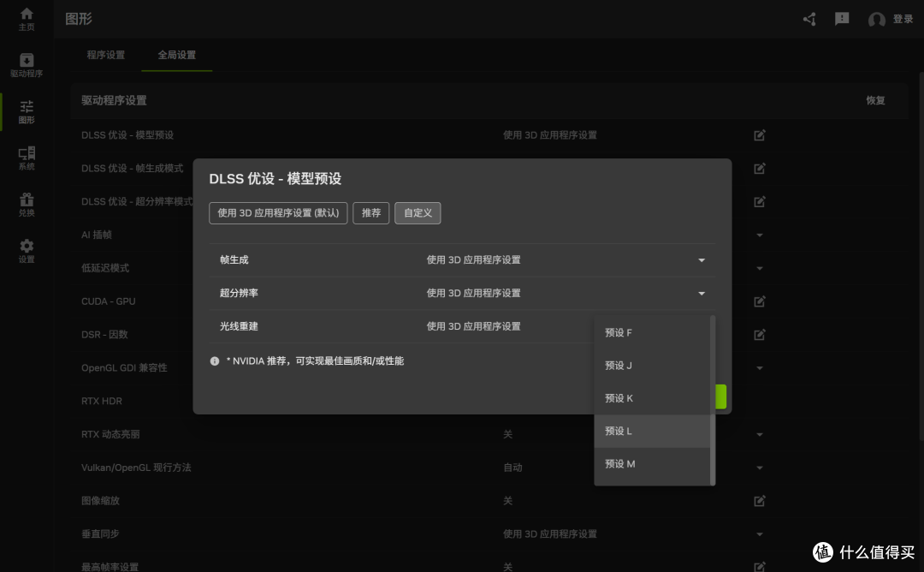This screenshot has height=572, width=924.
Task: Open the 系统 system sidebar icon
Action: coord(27,158)
